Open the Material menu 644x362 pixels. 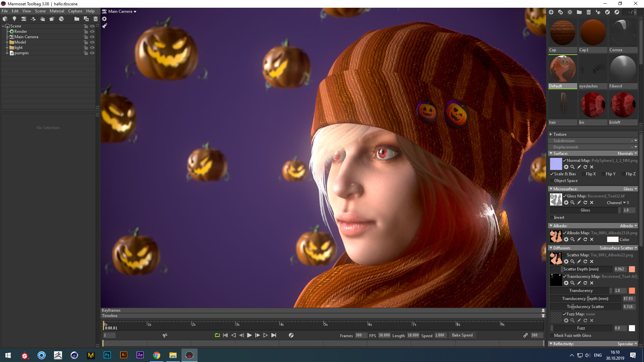tap(57, 11)
